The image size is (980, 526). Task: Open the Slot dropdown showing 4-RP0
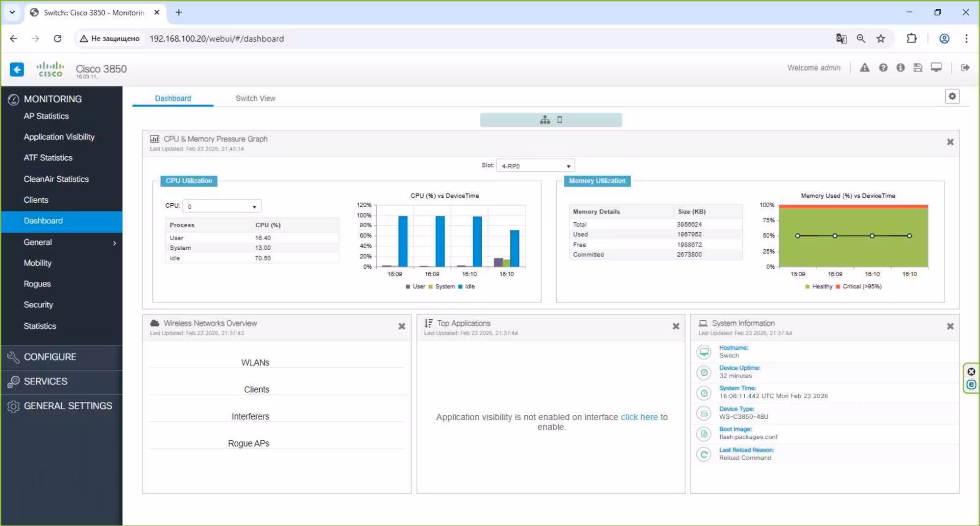click(535, 166)
